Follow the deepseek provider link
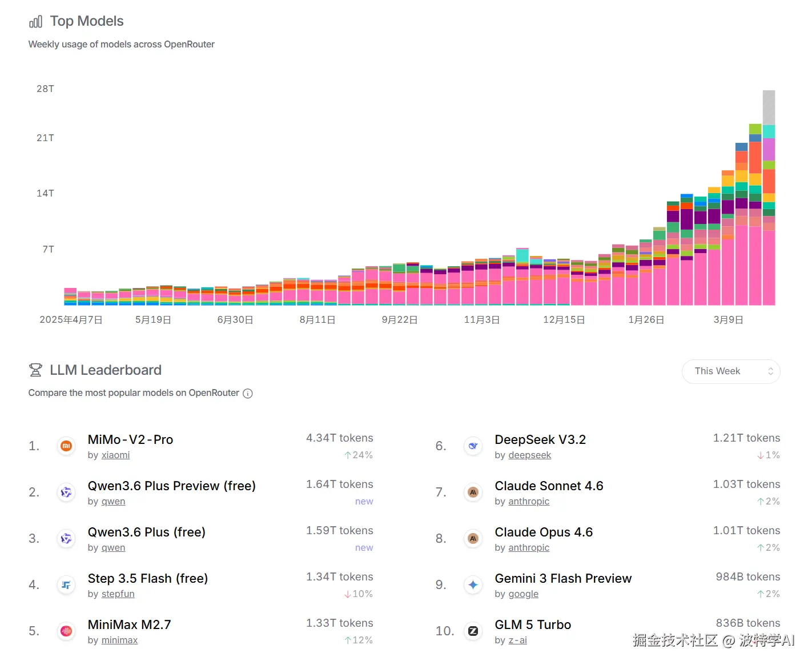 coord(530,455)
